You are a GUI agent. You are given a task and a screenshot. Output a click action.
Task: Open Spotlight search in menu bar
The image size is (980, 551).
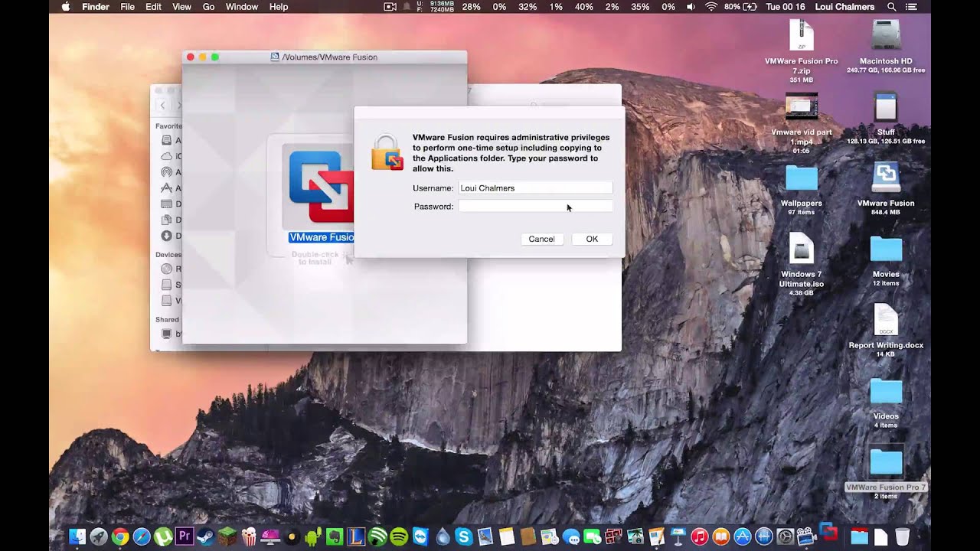click(x=891, y=7)
